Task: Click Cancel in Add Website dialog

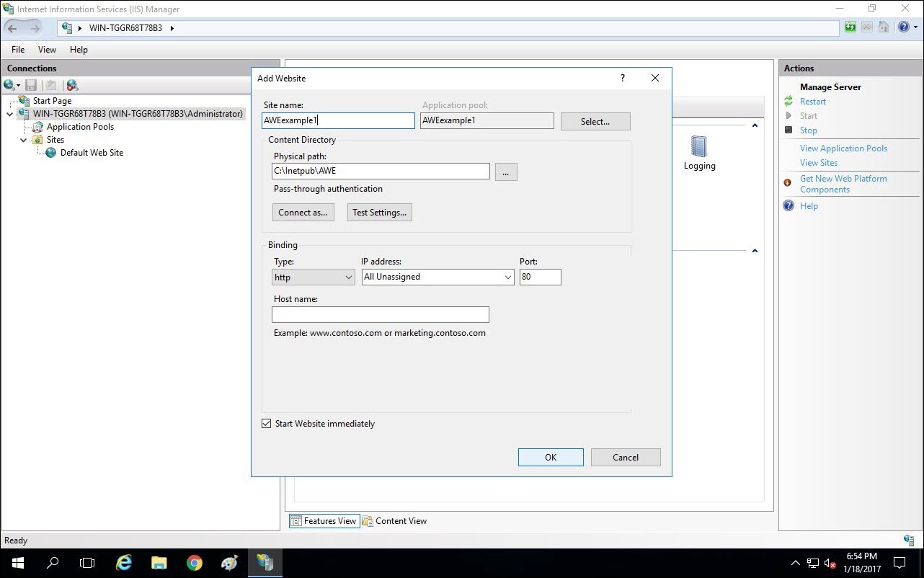Action: click(626, 457)
